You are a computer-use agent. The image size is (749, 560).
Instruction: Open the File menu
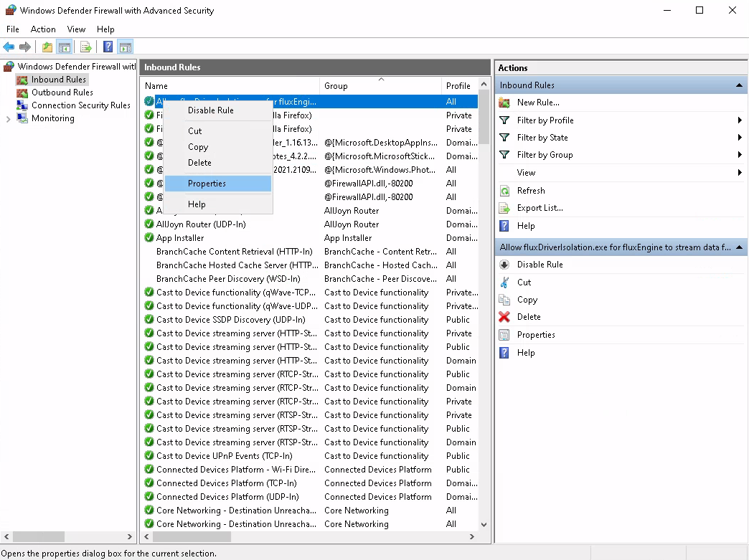coord(13,29)
